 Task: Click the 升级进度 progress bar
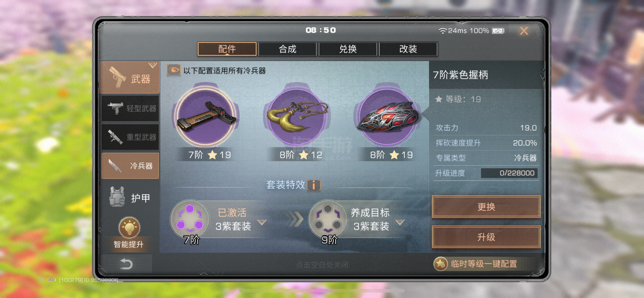pos(509,173)
